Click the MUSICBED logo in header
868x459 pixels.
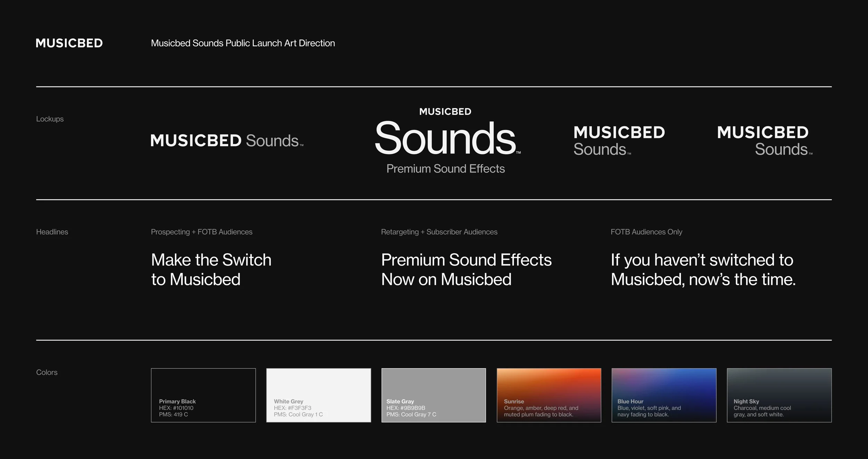69,43
